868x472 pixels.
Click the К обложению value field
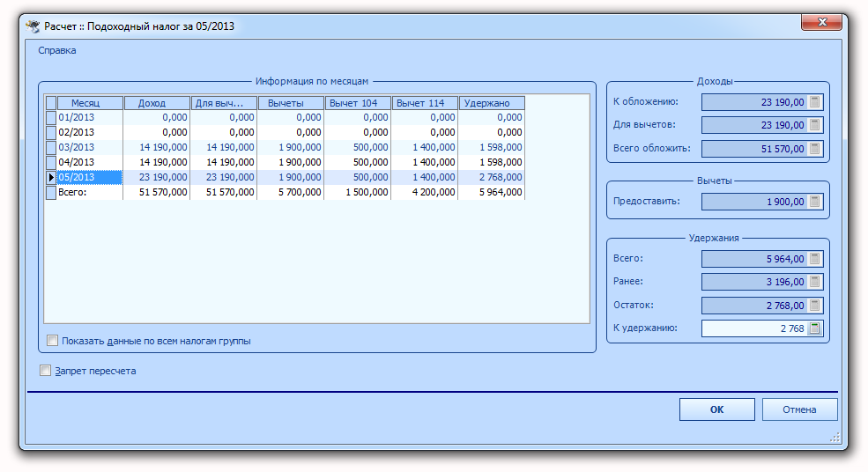(x=755, y=102)
